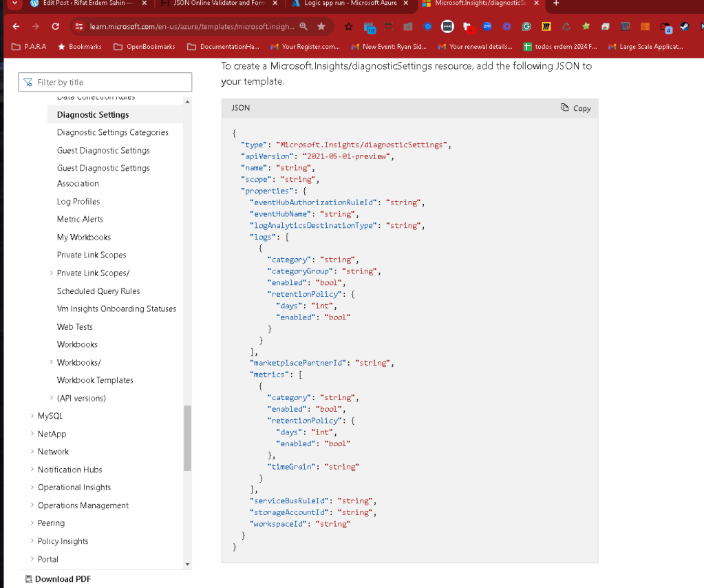Open Vm Insights Onboarding Statuses entry
Screen dimensions: 704x588
pyautogui.click(x=117, y=308)
